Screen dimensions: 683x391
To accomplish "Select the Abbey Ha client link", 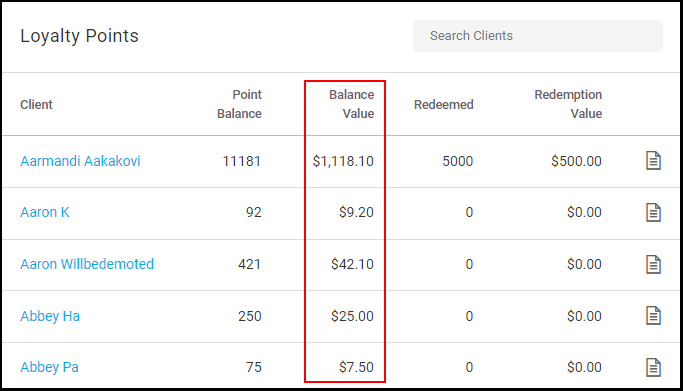I will pyautogui.click(x=50, y=316).
